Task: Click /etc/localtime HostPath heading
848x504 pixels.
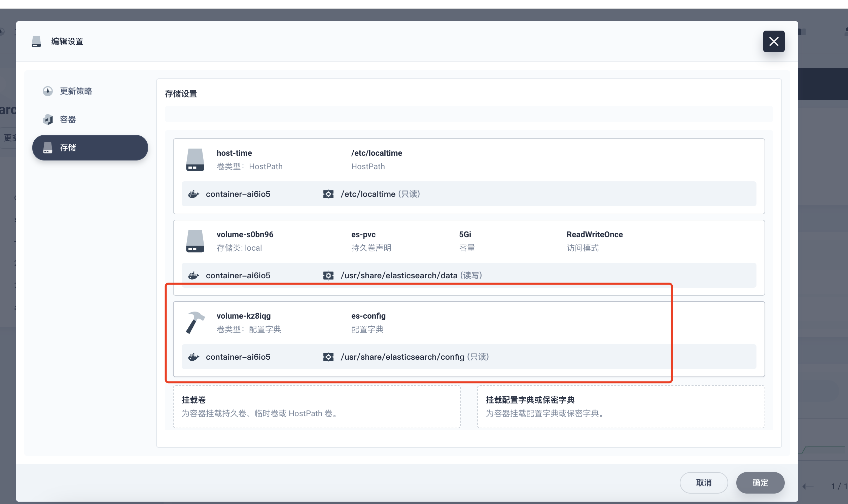Action: coord(377,153)
